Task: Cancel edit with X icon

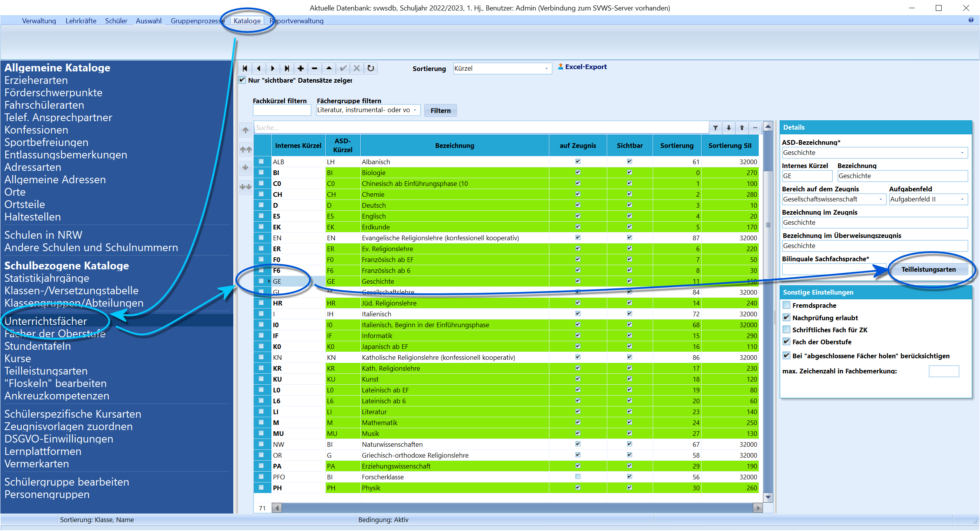Action: point(357,68)
